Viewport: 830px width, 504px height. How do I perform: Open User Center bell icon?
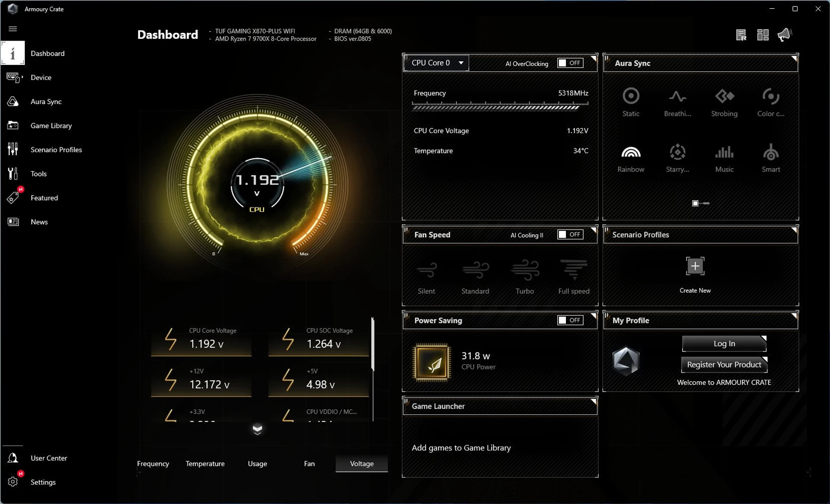(x=13, y=458)
